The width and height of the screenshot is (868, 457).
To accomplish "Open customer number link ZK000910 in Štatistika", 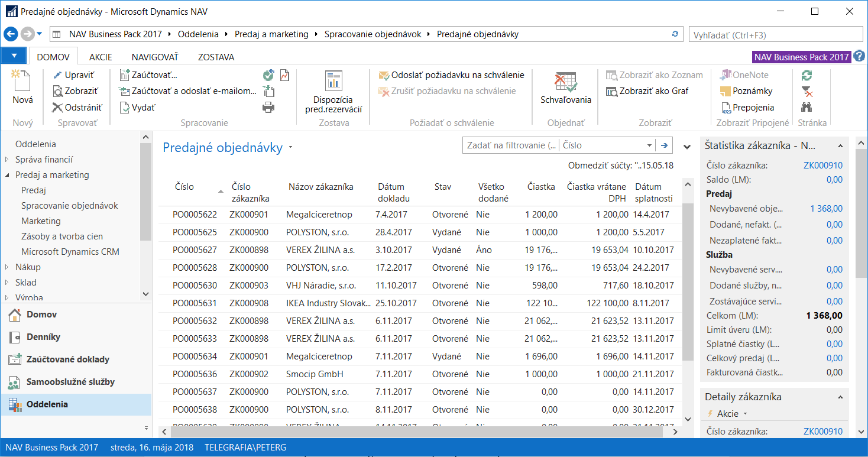I will [x=823, y=166].
